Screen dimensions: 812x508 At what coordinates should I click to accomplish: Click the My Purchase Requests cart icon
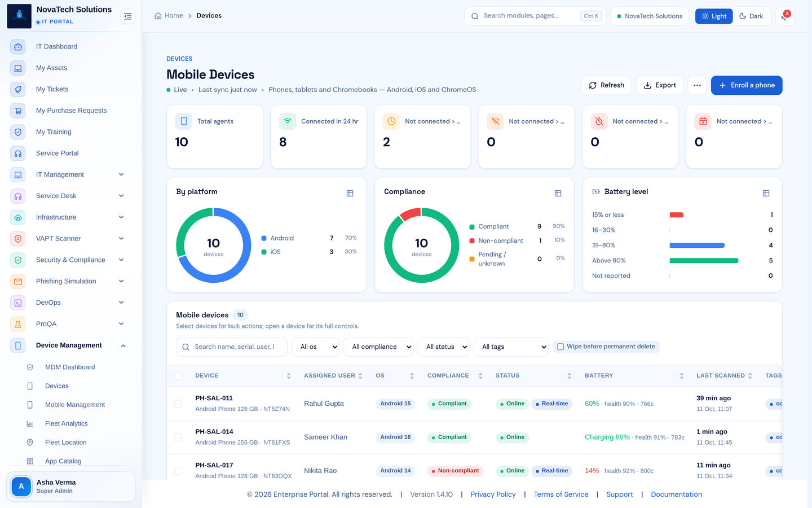click(18, 111)
